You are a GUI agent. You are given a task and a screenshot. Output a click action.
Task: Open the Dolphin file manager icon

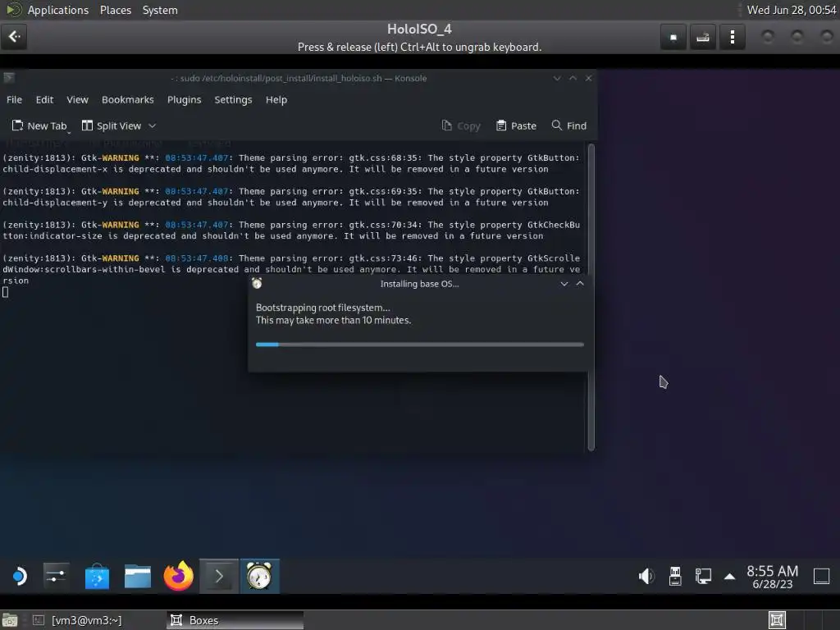pos(138,577)
